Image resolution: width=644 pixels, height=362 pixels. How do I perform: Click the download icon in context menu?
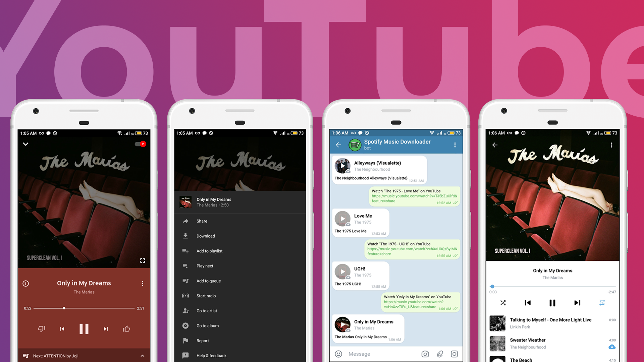click(186, 236)
